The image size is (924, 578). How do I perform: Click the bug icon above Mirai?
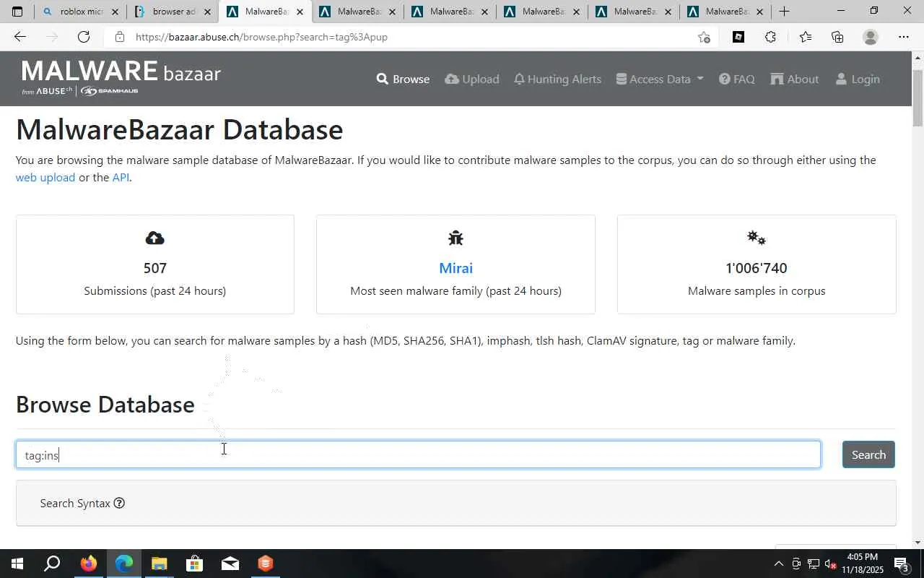456,238
